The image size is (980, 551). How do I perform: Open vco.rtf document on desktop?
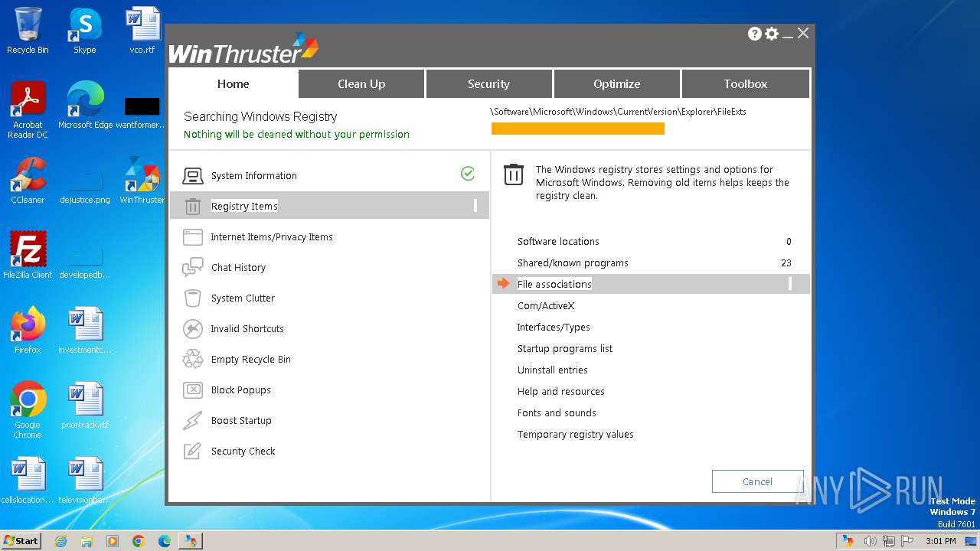click(142, 31)
